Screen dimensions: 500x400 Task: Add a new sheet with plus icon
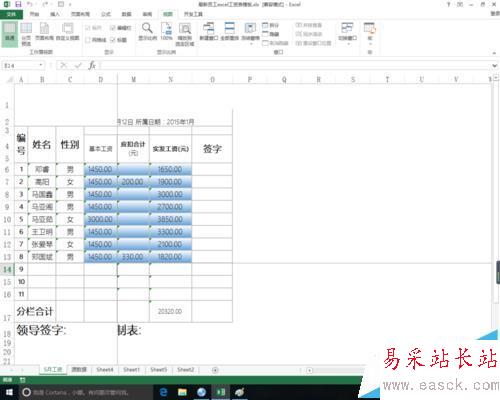[x=215, y=370]
